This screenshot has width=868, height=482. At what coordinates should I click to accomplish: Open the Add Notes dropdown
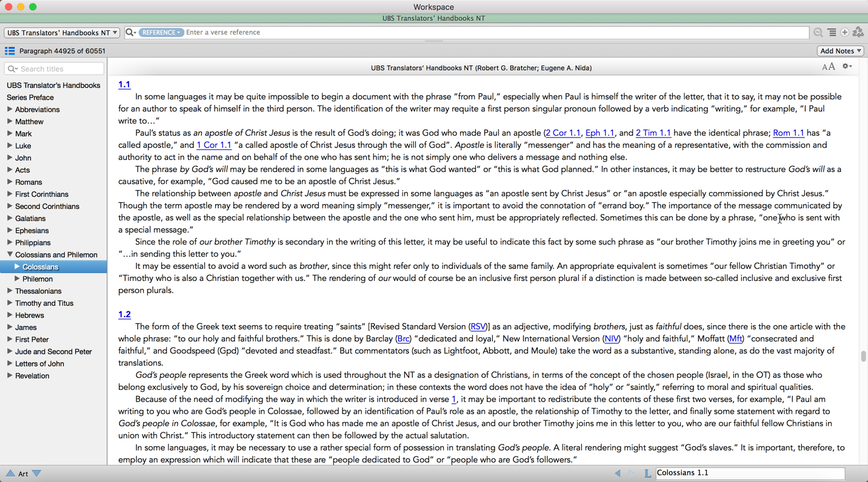pyautogui.click(x=840, y=51)
